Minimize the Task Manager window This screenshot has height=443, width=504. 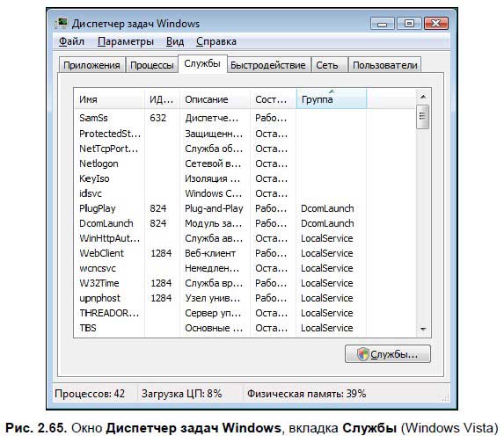[x=382, y=24]
